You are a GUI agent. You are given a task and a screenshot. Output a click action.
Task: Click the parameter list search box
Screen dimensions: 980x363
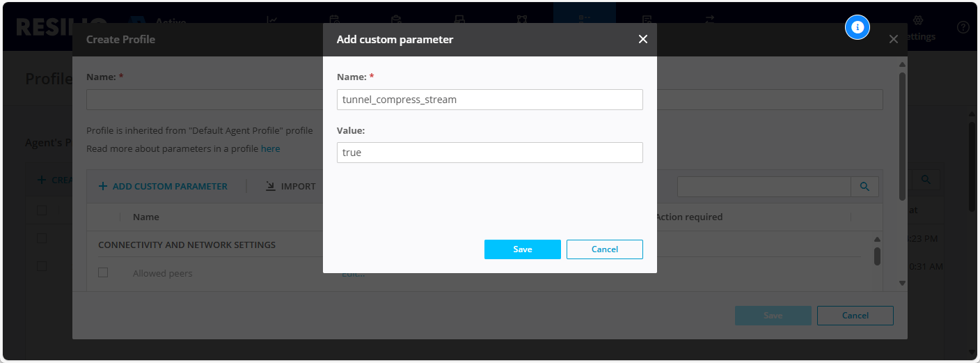point(764,186)
